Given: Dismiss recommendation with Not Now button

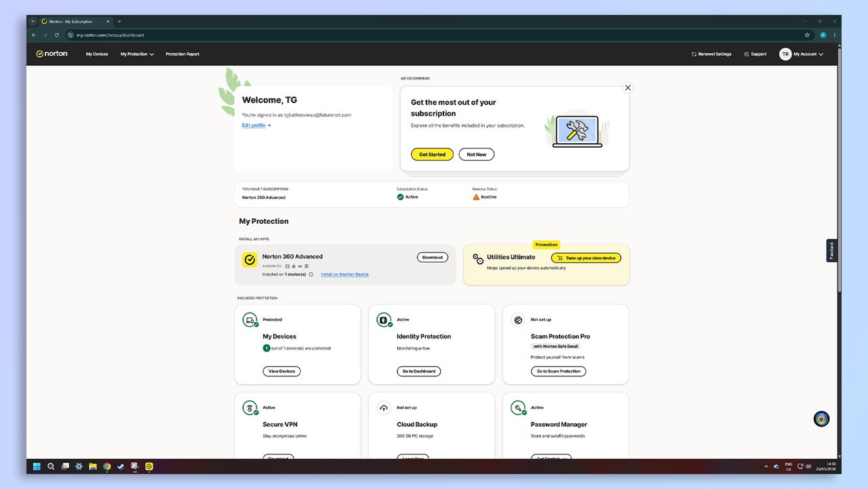Looking at the screenshot, I should [477, 155].
